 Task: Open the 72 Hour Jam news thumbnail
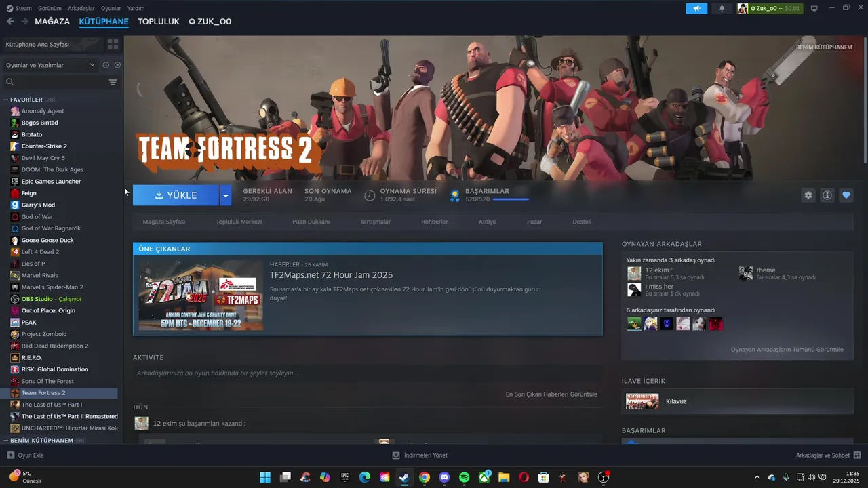(201, 296)
